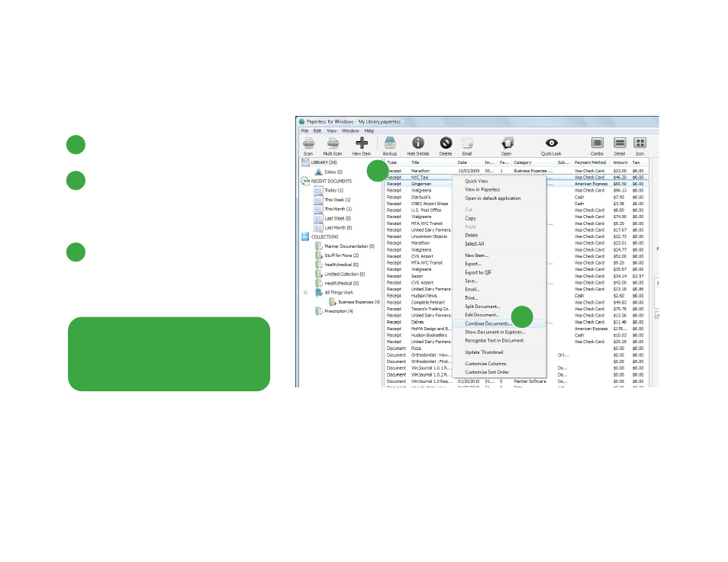
Task: Click the COLLECTIONS header icon
Action: point(305,236)
